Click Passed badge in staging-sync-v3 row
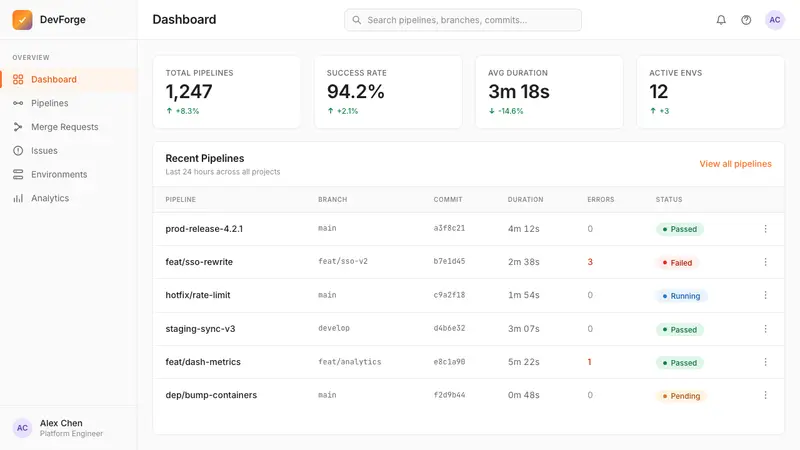This screenshot has height=450, width=800. click(x=680, y=330)
